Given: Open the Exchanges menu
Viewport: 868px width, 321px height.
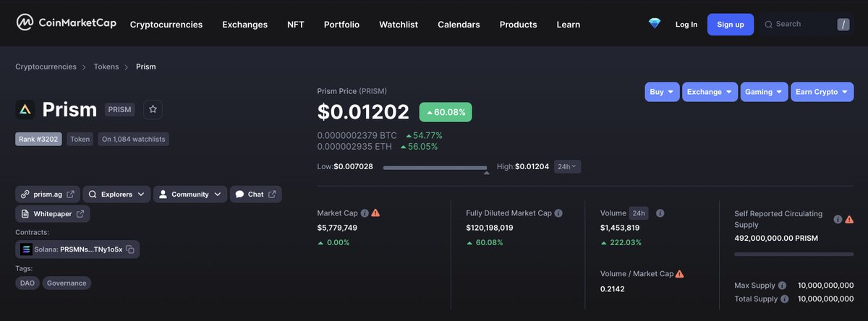Looking at the screenshot, I should 244,25.
